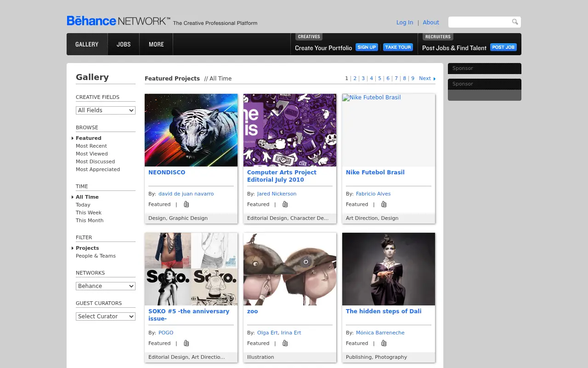Open the JOBS nav tab

pyautogui.click(x=124, y=44)
